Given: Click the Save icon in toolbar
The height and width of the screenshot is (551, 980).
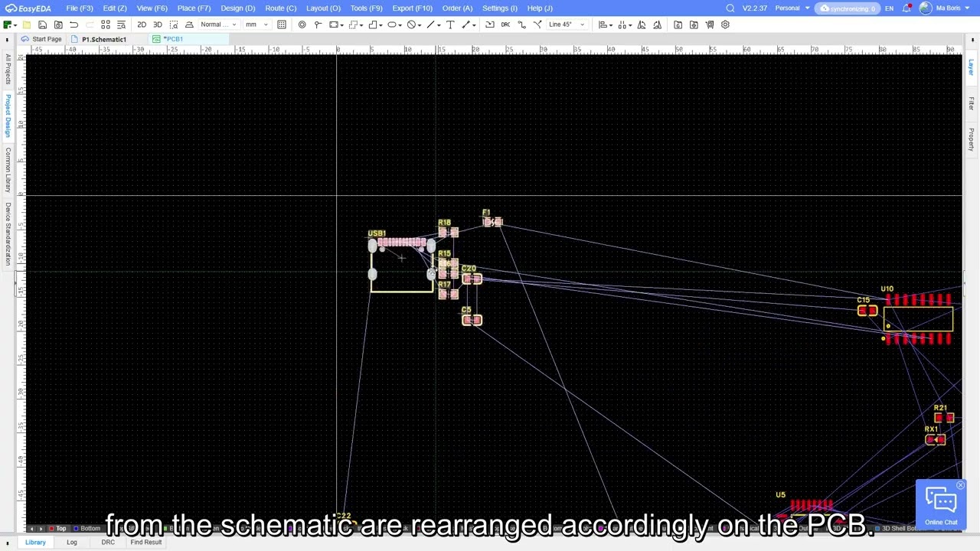Looking at the screenshot, I should (x=42, y=24).
